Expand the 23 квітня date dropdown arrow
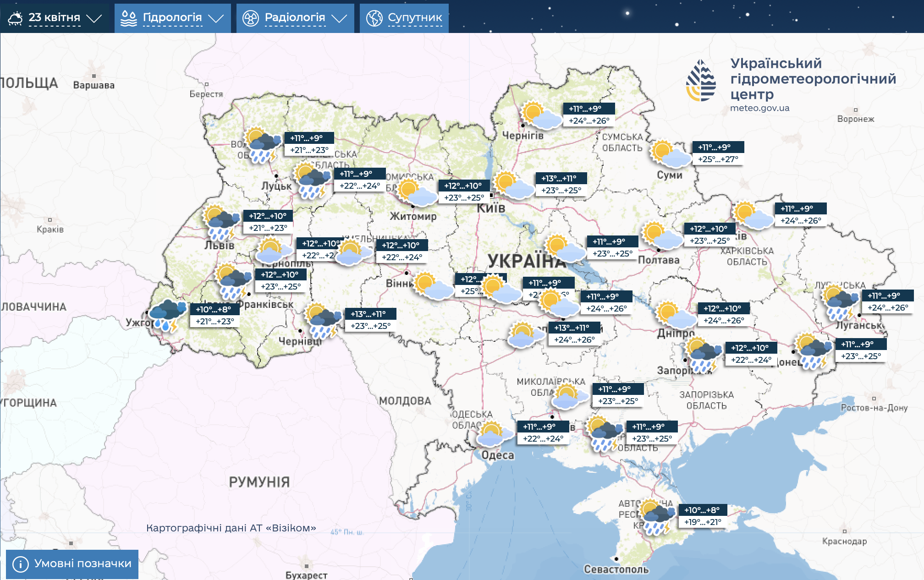This screenshot has height=580, width=924. click(x=94, y=18)
